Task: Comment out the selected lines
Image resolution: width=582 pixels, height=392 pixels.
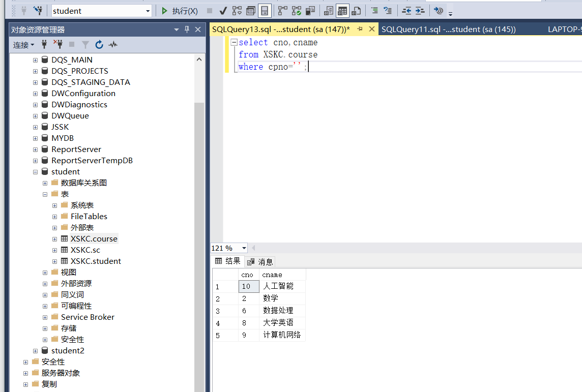Action: coord(374,11)
